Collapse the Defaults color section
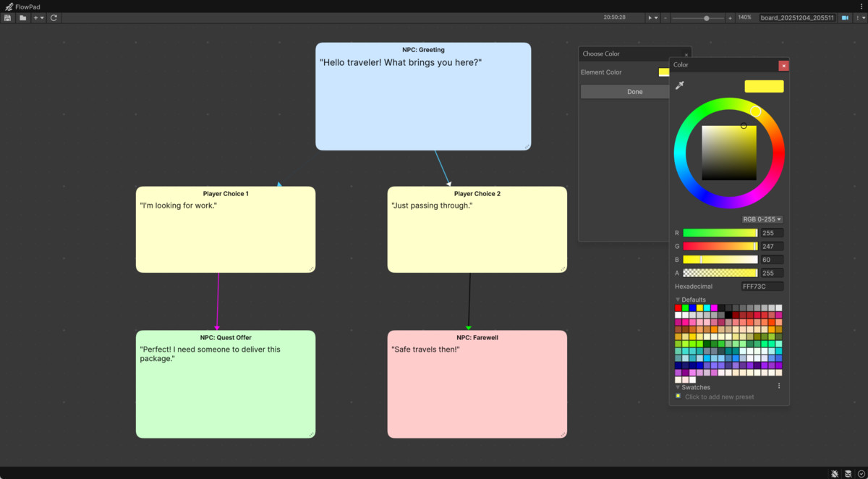 click(678, 299)
